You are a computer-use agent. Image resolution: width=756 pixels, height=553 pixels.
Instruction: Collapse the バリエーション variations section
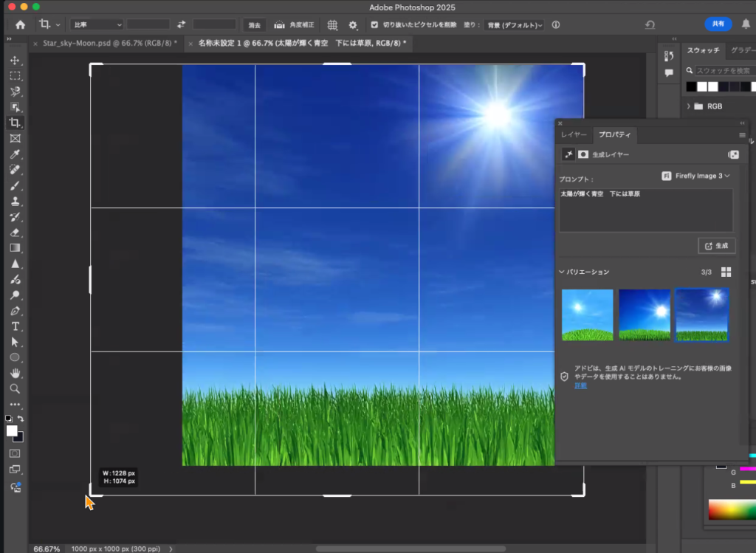point(562,272)
